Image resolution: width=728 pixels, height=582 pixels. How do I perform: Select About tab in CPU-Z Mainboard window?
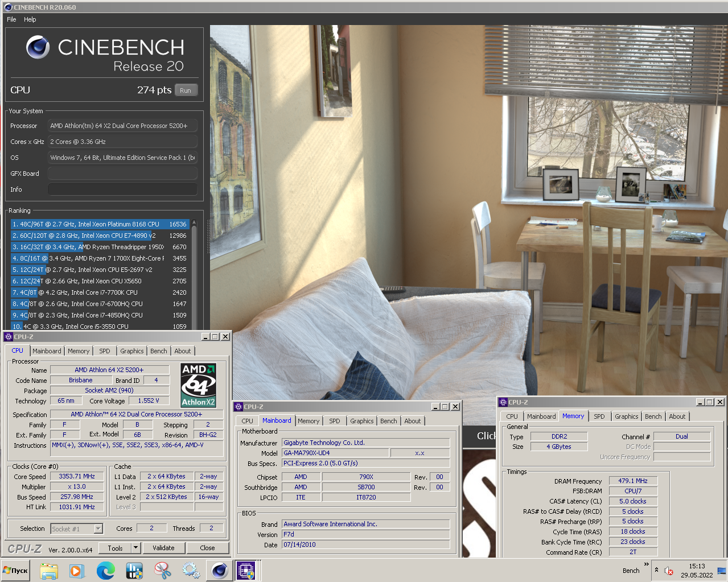[413, 421]
